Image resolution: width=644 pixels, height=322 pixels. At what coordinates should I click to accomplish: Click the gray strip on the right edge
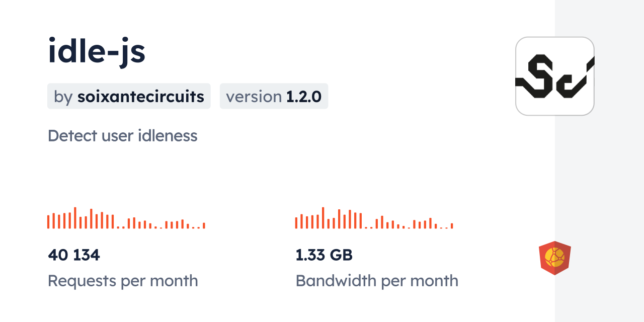599,161
